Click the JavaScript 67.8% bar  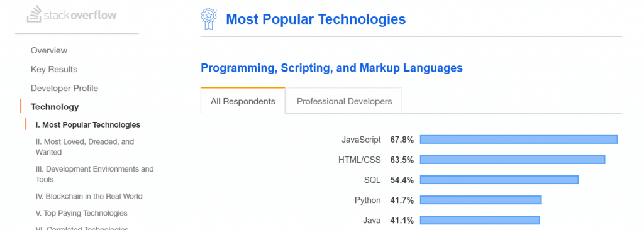click(519, 140)
